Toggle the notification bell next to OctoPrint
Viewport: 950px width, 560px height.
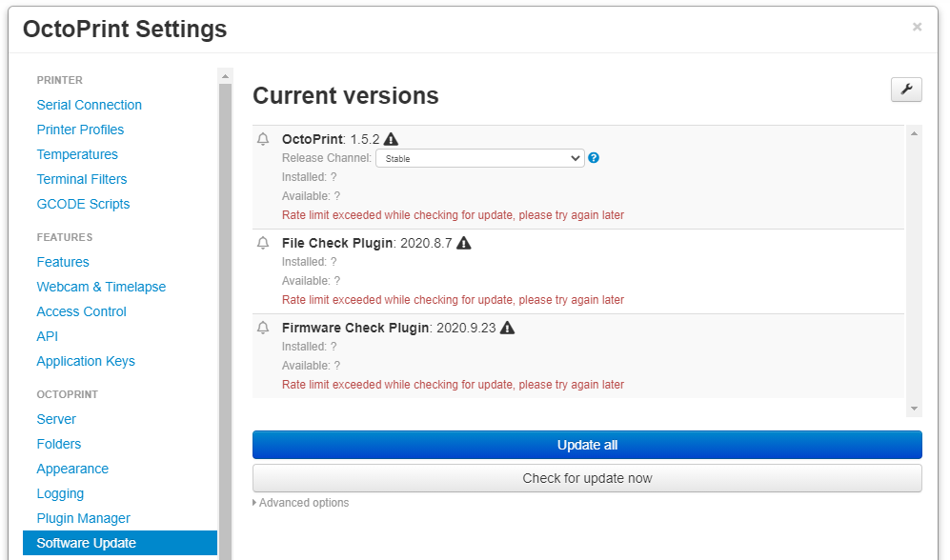click(x=262, y=138)
